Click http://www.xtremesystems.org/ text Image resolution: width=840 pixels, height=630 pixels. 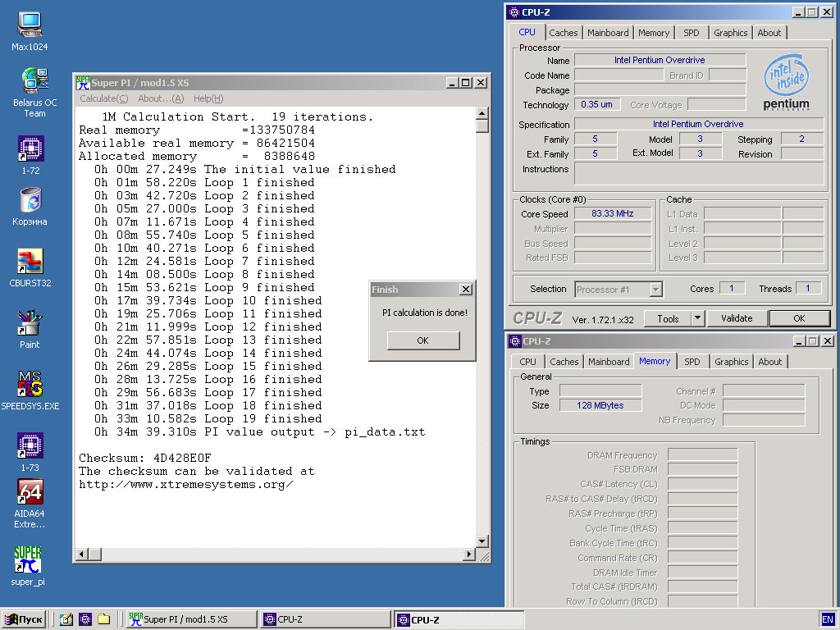186,484
